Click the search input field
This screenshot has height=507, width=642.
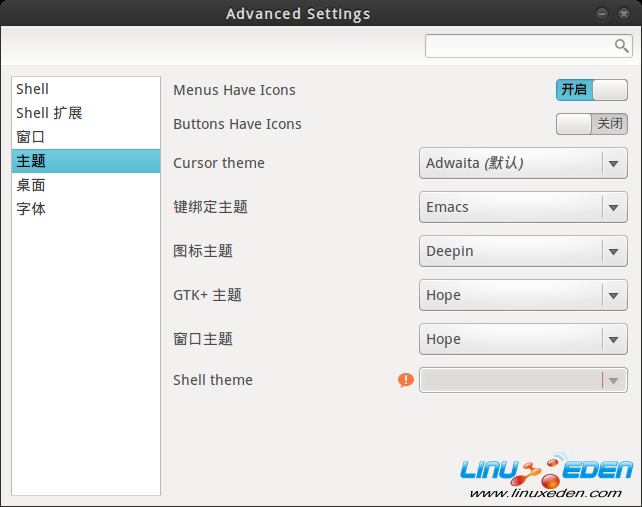[518, 46]
